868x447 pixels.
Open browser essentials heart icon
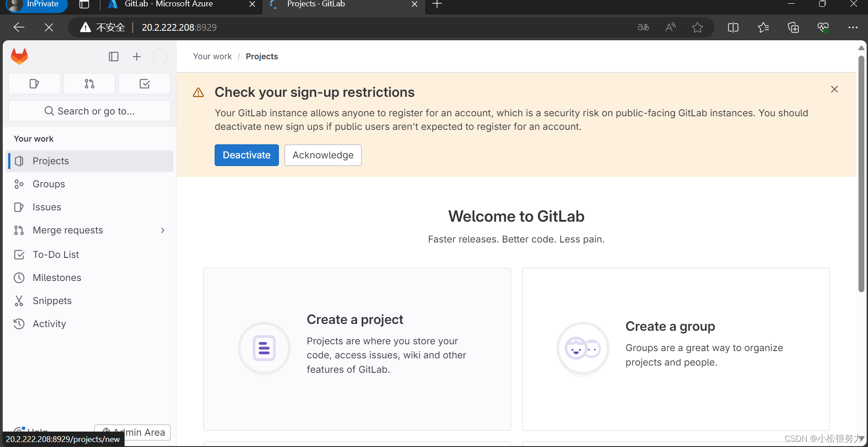click(823, 28)
